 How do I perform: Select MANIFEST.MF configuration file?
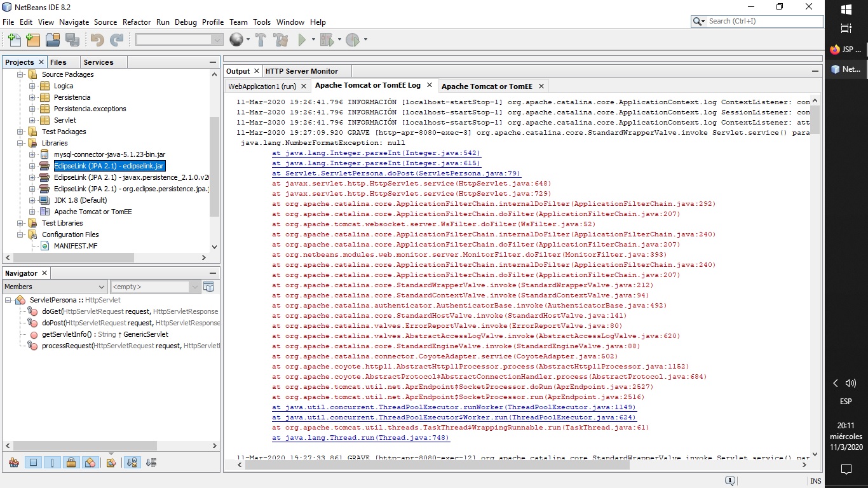(76, 246)
